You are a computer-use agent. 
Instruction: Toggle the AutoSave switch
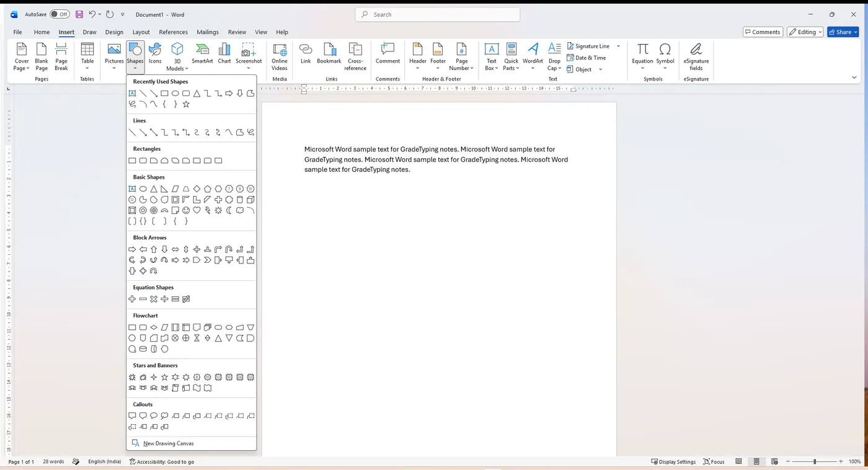60,14
